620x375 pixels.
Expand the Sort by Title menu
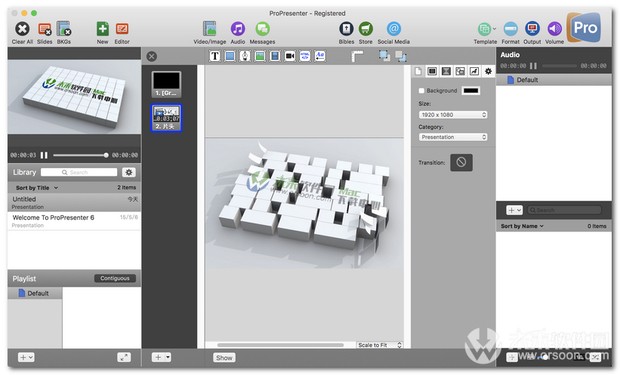tap(37, 188)
